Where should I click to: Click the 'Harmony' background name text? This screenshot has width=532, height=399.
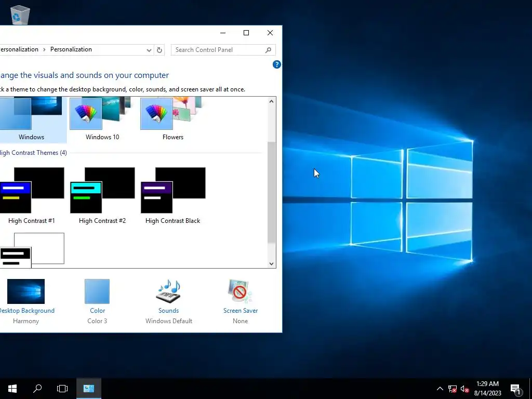[26, 321]
